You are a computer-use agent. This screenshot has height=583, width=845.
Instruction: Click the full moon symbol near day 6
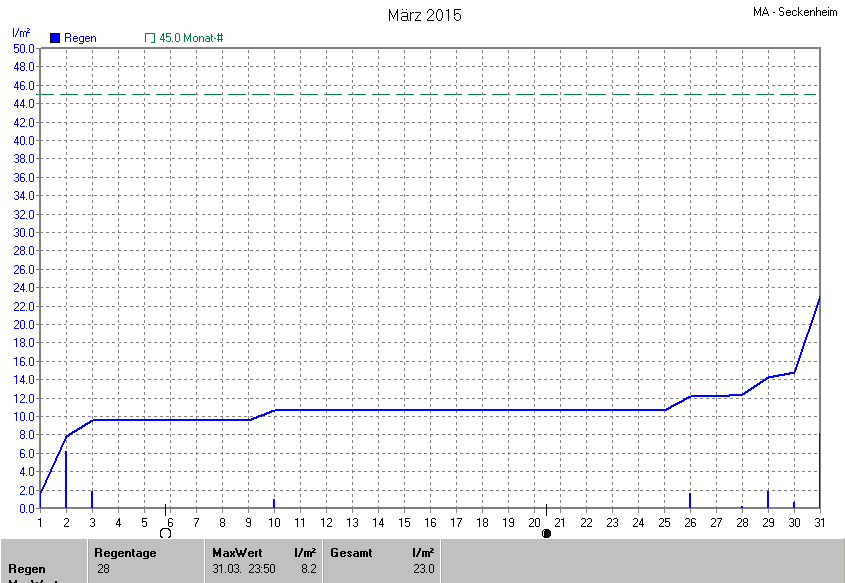(165, 534)
